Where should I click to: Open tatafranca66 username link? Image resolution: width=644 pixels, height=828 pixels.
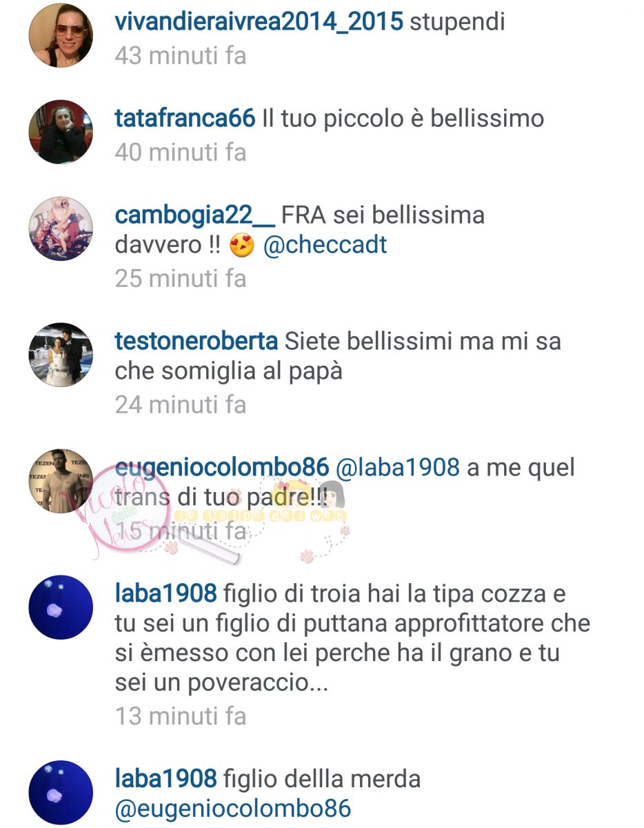185,119
